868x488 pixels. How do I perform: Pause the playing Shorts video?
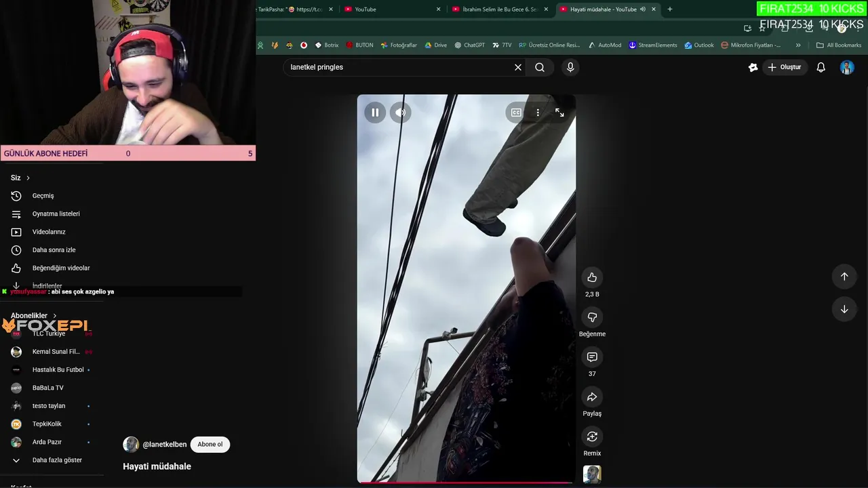(375, 113)
